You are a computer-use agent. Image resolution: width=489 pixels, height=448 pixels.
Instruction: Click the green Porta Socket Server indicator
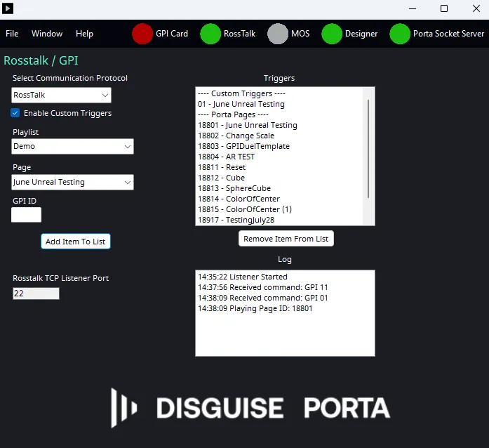coord(400,34)
